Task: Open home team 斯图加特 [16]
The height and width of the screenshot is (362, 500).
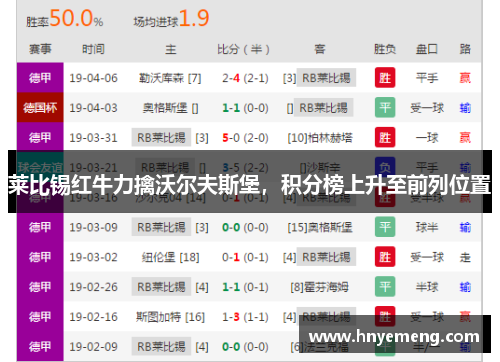Action: coord(170,317)
